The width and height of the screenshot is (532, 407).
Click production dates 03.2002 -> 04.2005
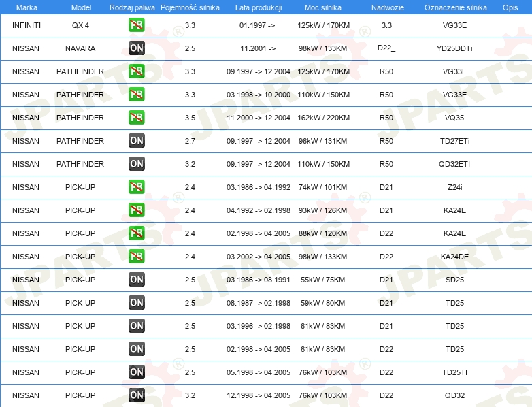tap(259, 257)
